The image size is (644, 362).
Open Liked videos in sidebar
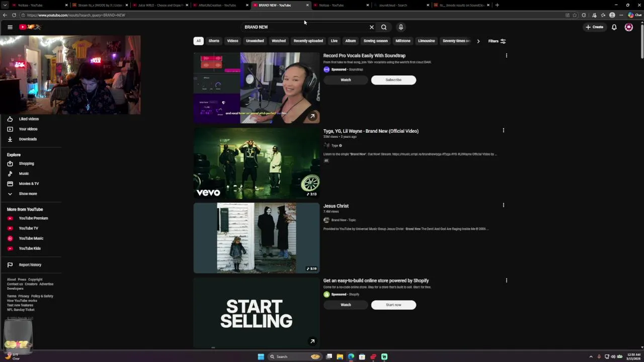[x=29, y=119]
